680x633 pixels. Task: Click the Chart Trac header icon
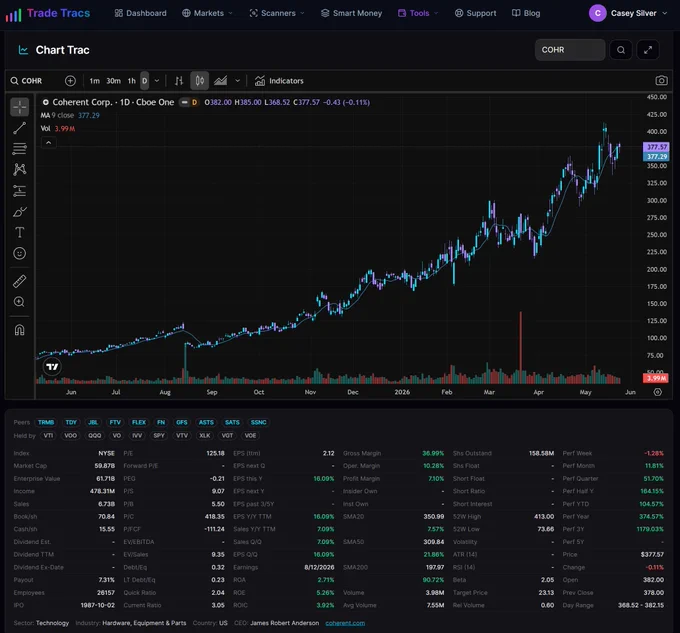(23, 50)
